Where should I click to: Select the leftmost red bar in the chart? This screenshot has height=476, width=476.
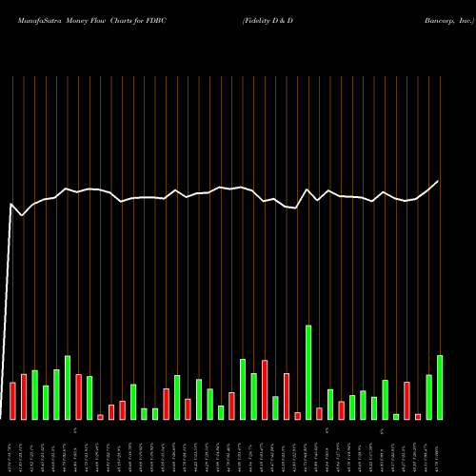pyautogui.click(x=12, y=401)
